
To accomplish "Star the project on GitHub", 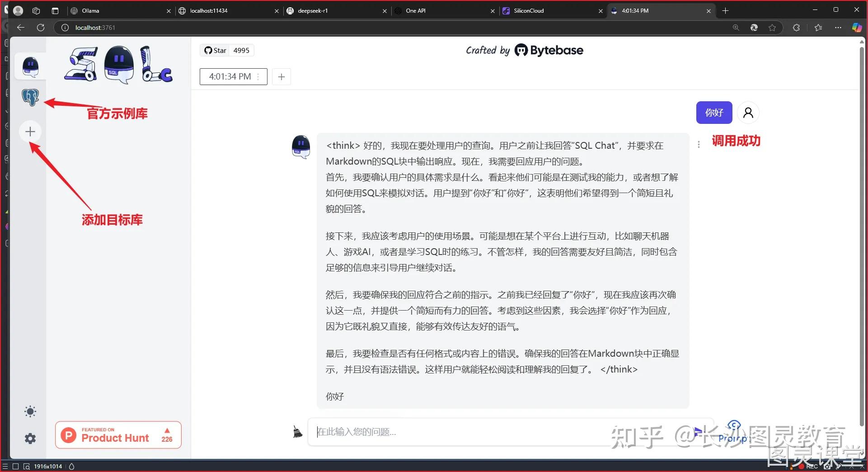I will 216,50.
